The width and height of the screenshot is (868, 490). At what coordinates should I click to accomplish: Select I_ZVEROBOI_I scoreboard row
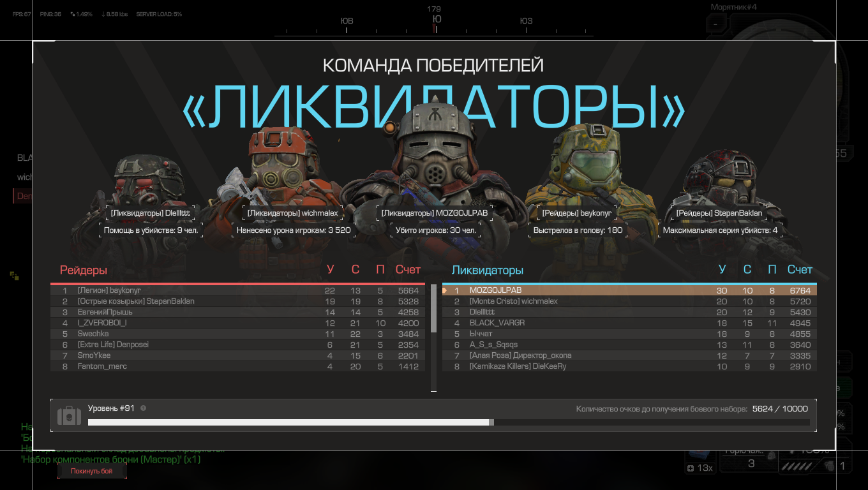237,323
